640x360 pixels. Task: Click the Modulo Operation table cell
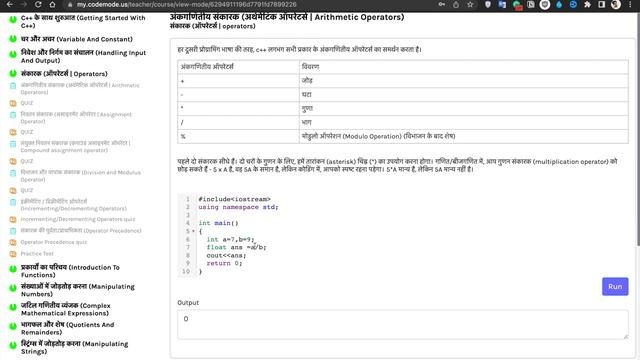[x=464, y=136]
